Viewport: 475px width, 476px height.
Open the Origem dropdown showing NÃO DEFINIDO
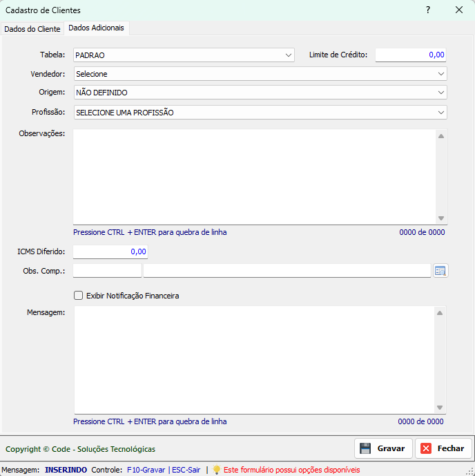260,93
